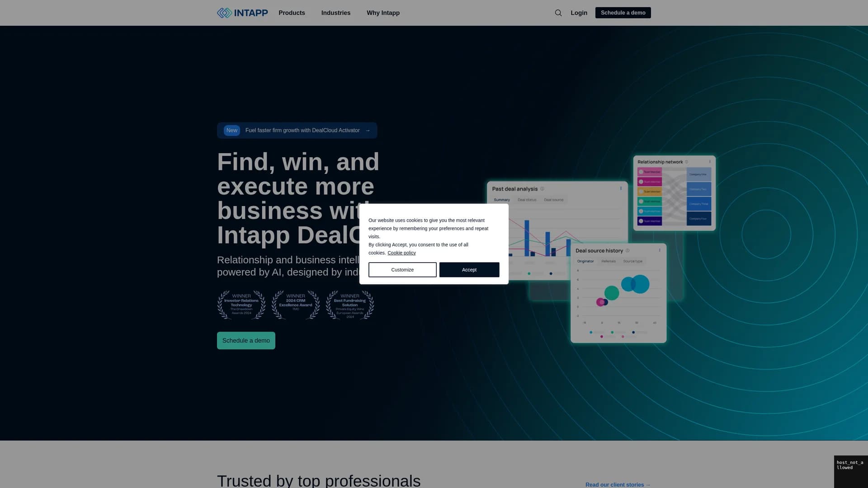Click the info icon beside Past deal analysis
Viewport: 868px width, 488px height.
pyautogui.click(x=542, y=189)
